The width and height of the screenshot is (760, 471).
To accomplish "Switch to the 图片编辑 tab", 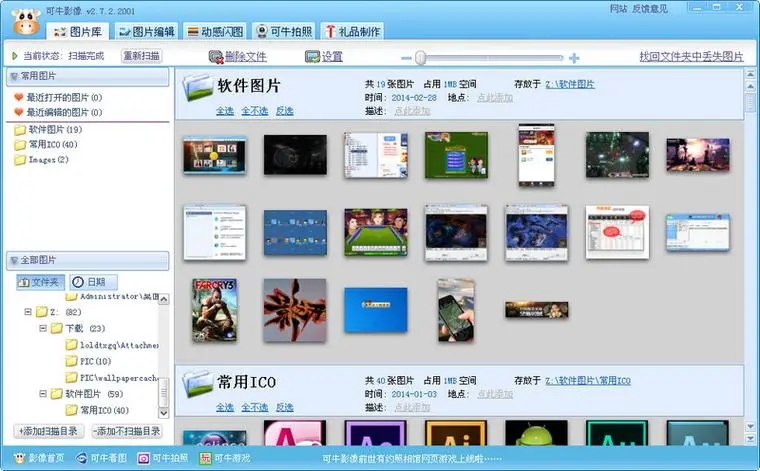I will coord(145,31).
